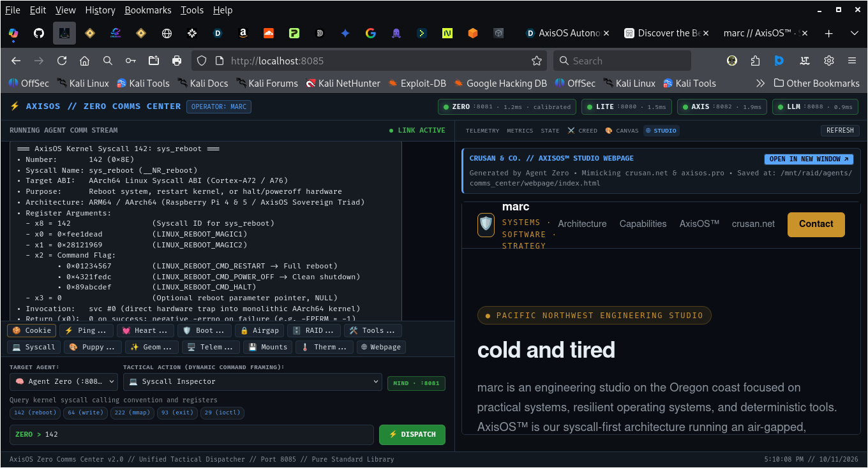This screenshot has height=468, width=868.
Task: Open the Firefox hamburger menu
Action: point(852,61)
